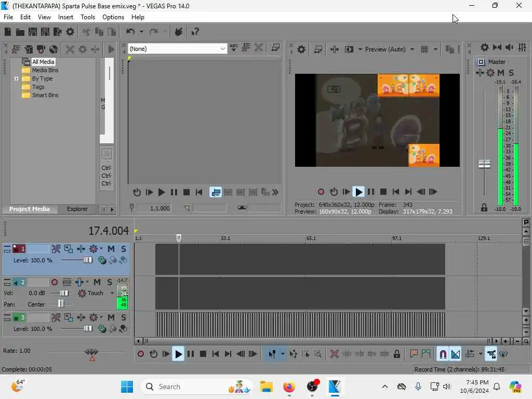The height and width of the screenshot is (399, 532).
Task: Select the Smart Bins folder
Action: (x=45, y=96)
